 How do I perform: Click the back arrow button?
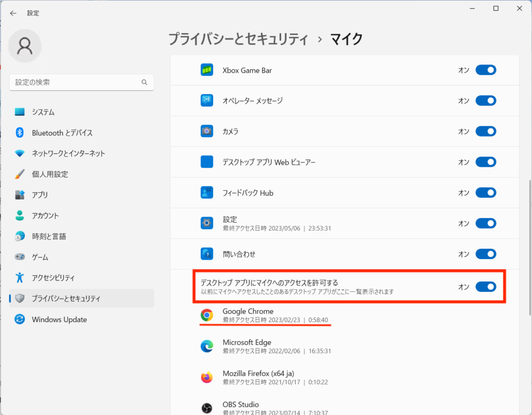point(13,14)
